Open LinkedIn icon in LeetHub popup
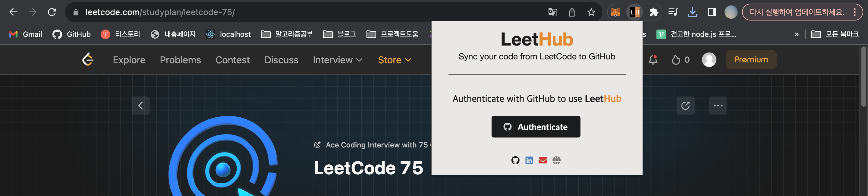The image size is (868, 196). [529, 160]
